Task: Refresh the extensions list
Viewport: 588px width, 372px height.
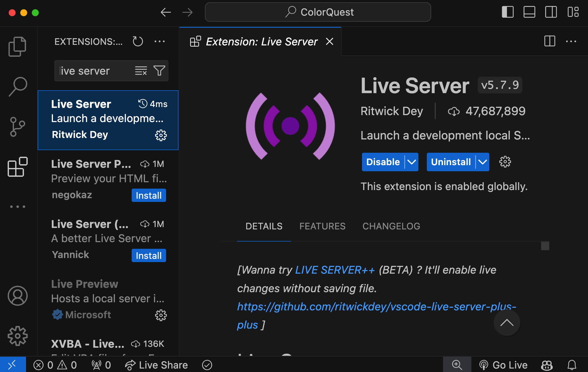Action: coord(138,41)
